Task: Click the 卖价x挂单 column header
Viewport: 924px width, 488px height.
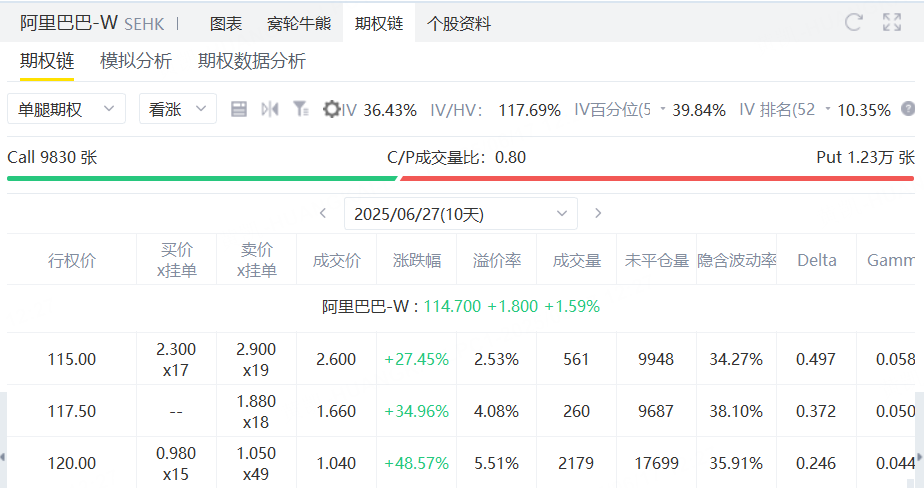Action: [256, 260]
